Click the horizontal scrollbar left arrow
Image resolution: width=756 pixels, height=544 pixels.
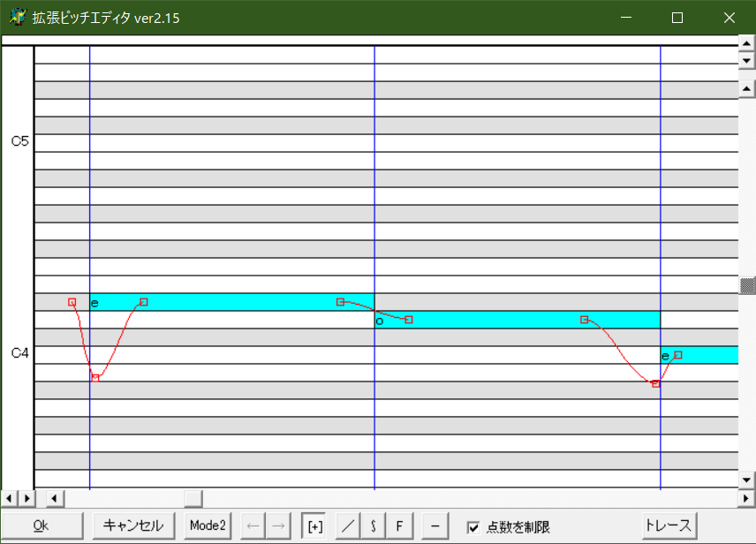(55, 498)
